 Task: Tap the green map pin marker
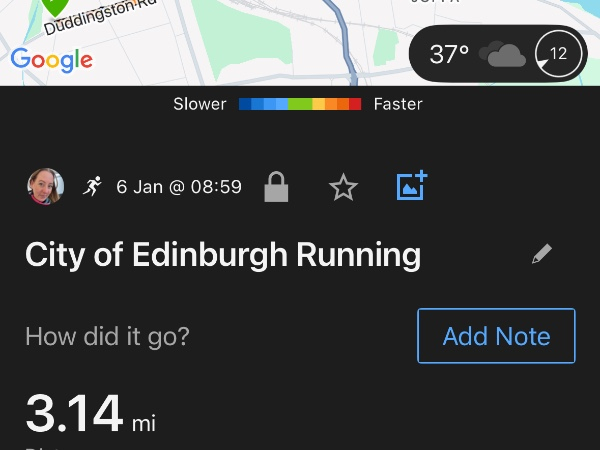point(56,6)
